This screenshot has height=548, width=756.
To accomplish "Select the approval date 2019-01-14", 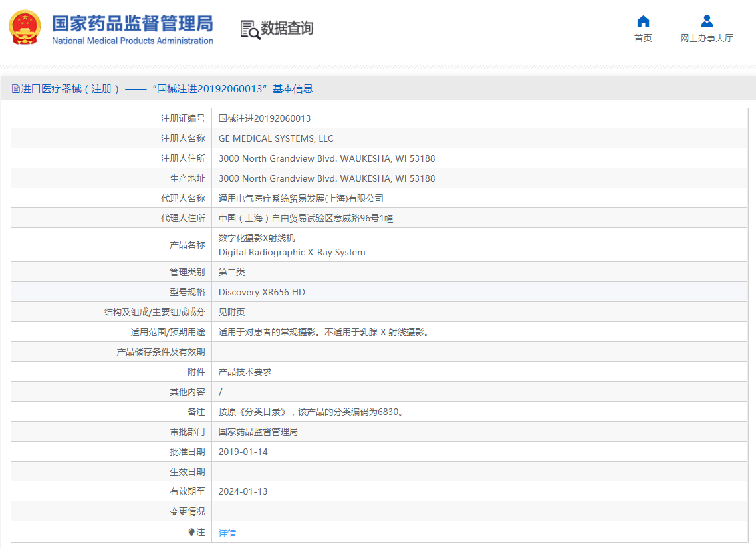I will (243, 452).
